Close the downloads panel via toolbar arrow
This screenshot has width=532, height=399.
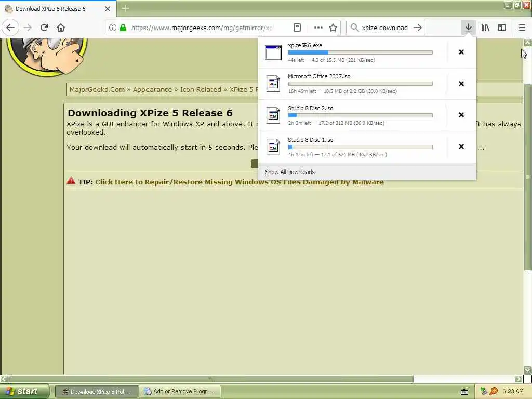468,28
